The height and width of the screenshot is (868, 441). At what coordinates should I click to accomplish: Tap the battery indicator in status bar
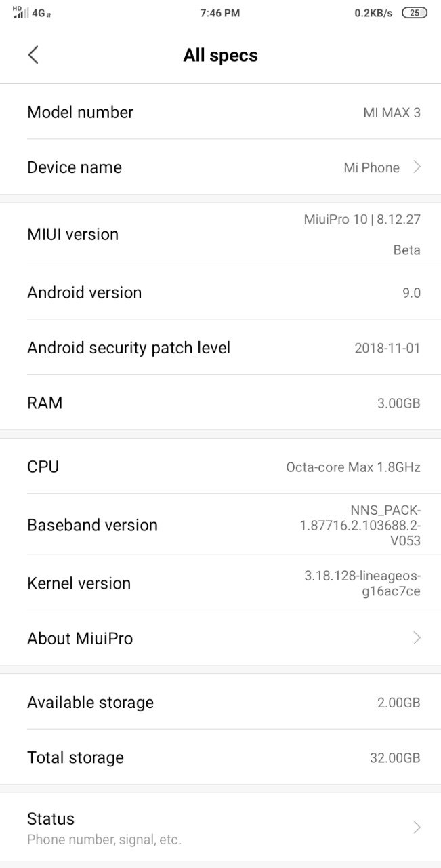point(415,13)
